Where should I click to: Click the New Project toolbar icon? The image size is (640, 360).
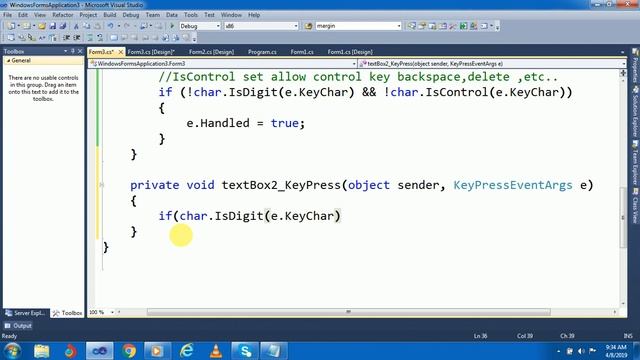(x=11, y=26)
